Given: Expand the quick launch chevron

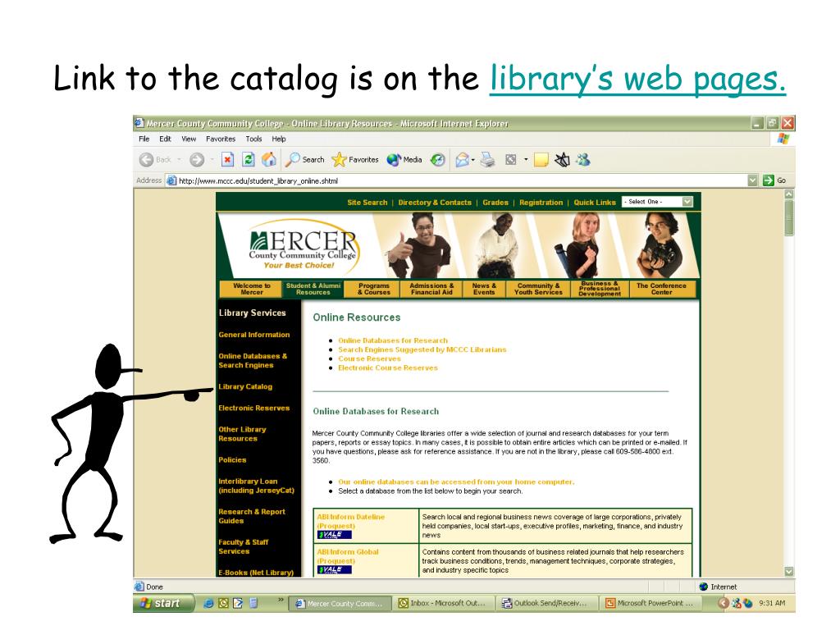Looking at the screenshot, I should [281, 600].
